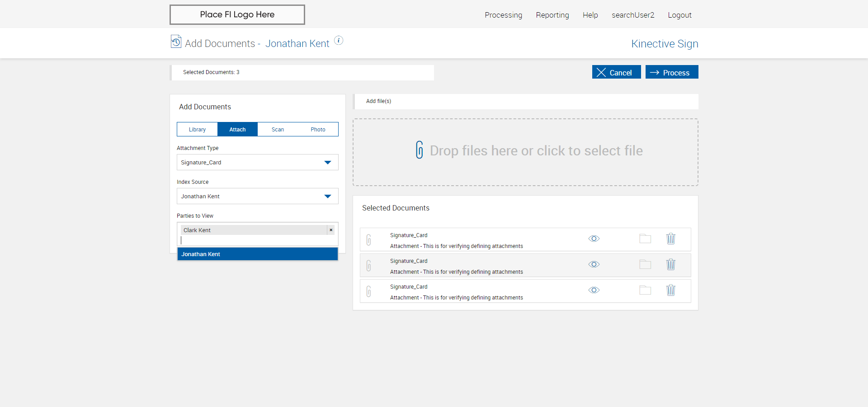Open folder icon for third Signature_Card
Image resolution: width=868 pixels, height=407 pixels.
[645, 290]
